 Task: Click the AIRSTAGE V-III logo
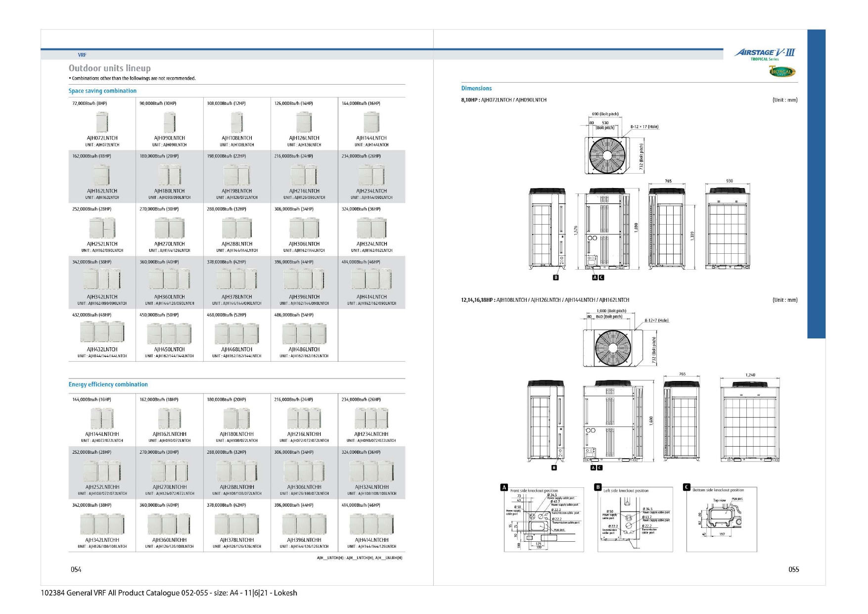[765, 53]
